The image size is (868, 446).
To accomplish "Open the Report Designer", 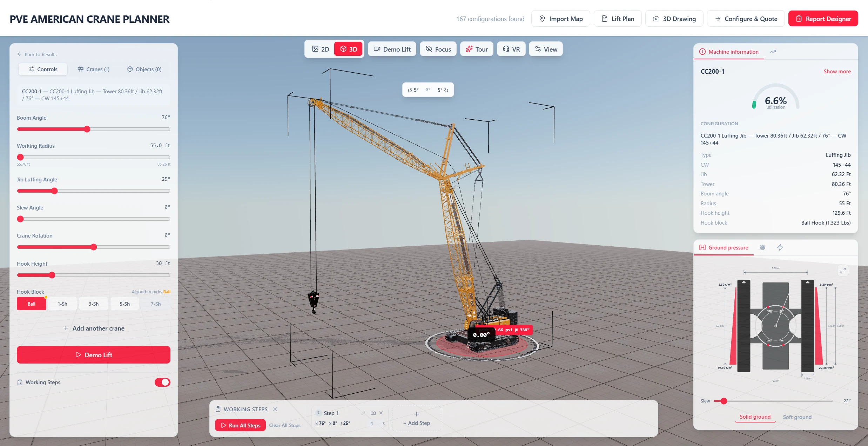I will point(823,19).
